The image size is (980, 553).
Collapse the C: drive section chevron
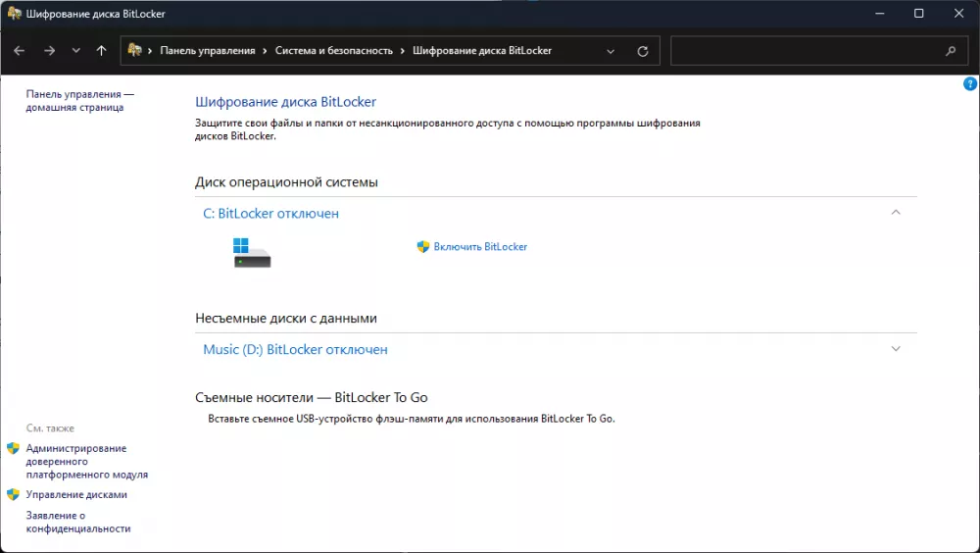coord(895,212)
